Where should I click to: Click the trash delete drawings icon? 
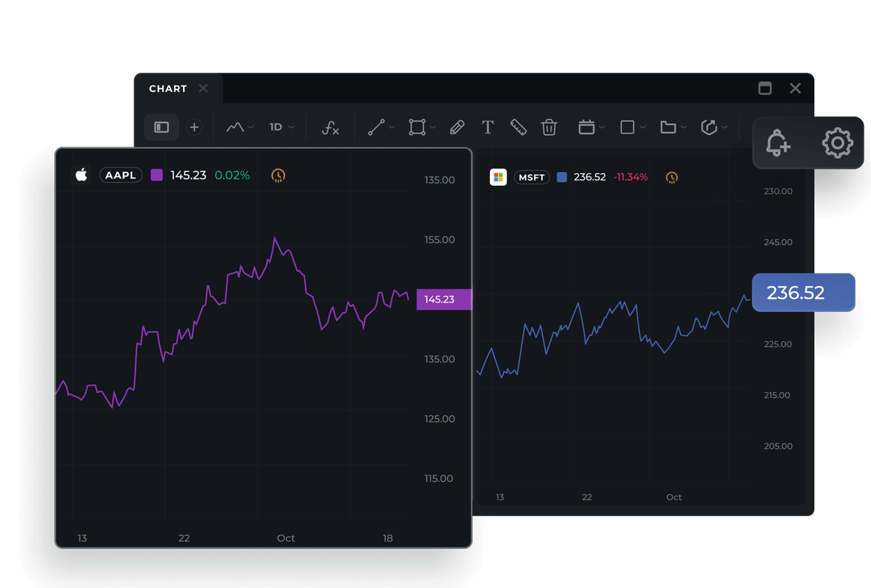[x=549, y=128]
